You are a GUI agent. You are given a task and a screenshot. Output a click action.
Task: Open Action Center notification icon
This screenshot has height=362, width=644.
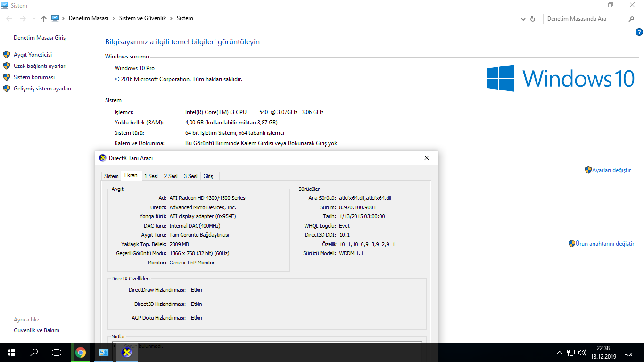(x=628, y=353)
